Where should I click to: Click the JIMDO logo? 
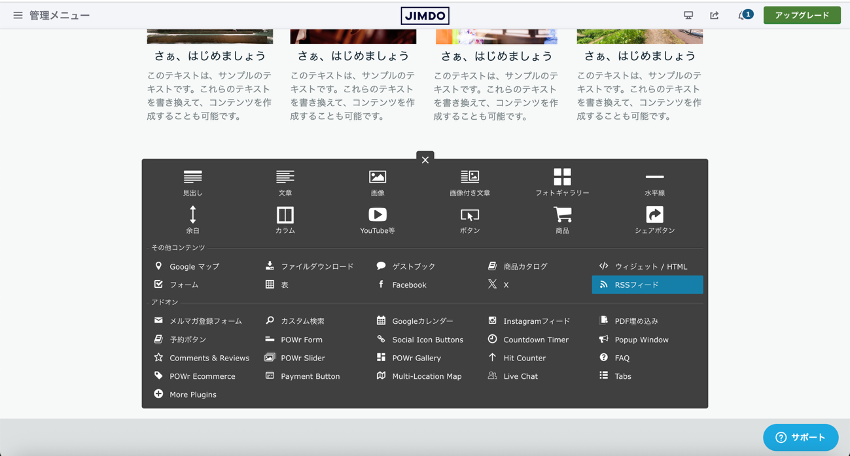click(425, 15)
